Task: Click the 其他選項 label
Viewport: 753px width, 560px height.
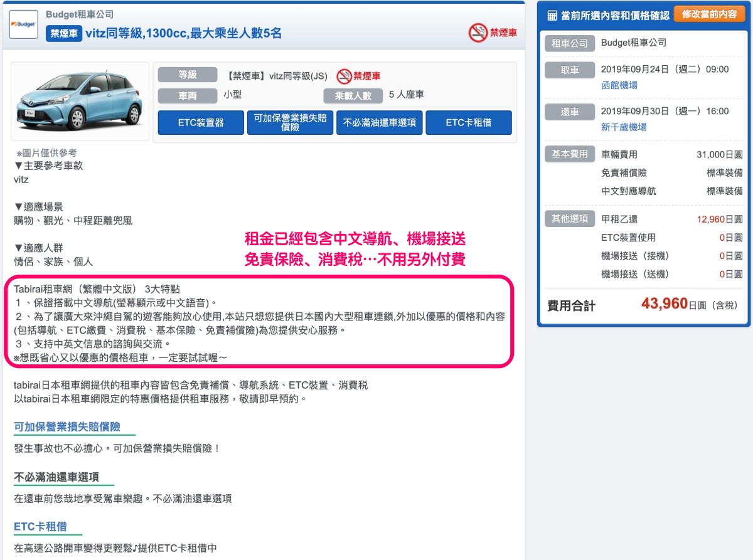Action: pos(570,218)
